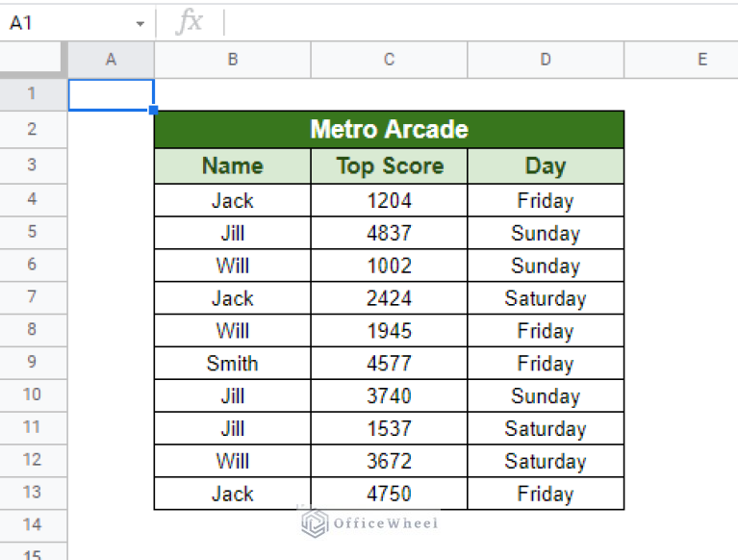Screen dimensions: 738x560
Task: Click the cell containing Smith
Action: pyautogui.click(x=233, y=363)
